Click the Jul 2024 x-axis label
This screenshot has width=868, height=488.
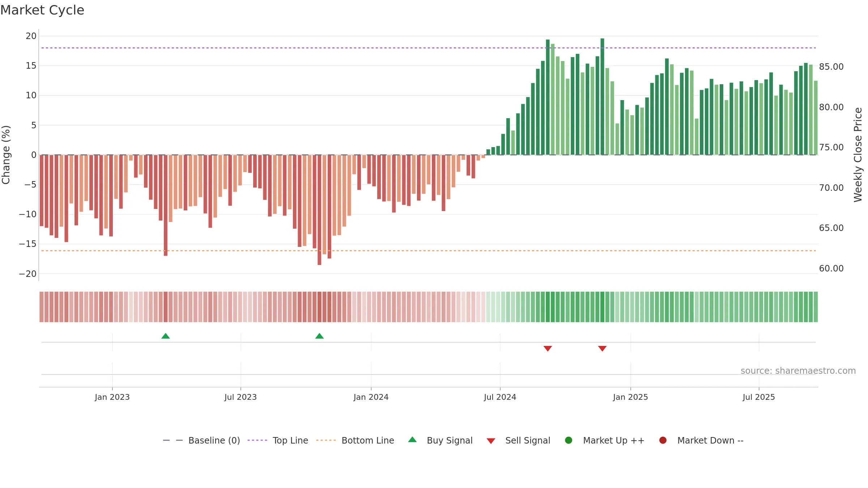500,397
